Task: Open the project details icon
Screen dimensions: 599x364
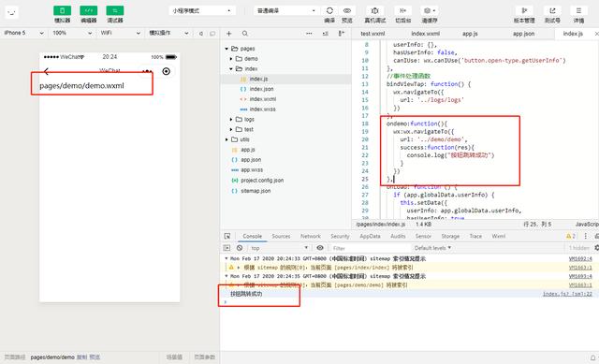Action: [x=578, y=10]
